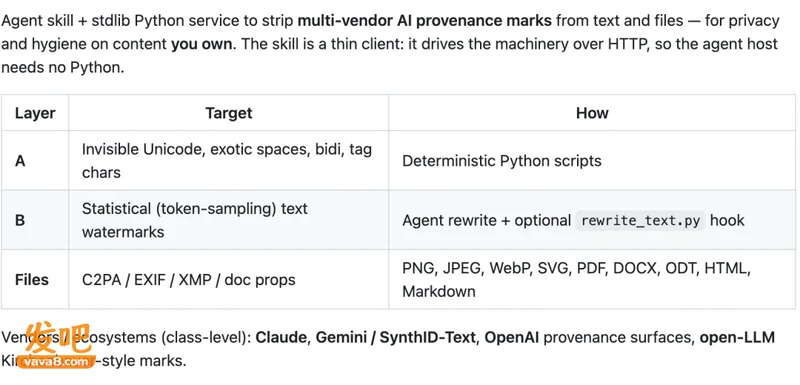Select the Target column header
800x385 pixels.
click(229, 113)
